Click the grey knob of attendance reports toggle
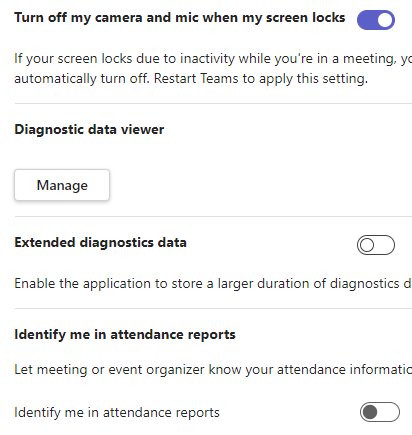The width and height of the screenshot is (412, 435). [x=370, y=412]
